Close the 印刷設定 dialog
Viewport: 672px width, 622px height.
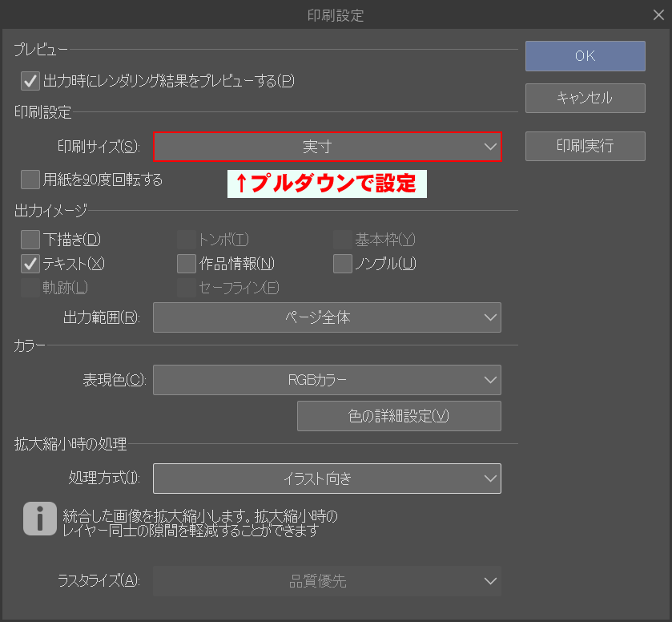pos(658,15)
